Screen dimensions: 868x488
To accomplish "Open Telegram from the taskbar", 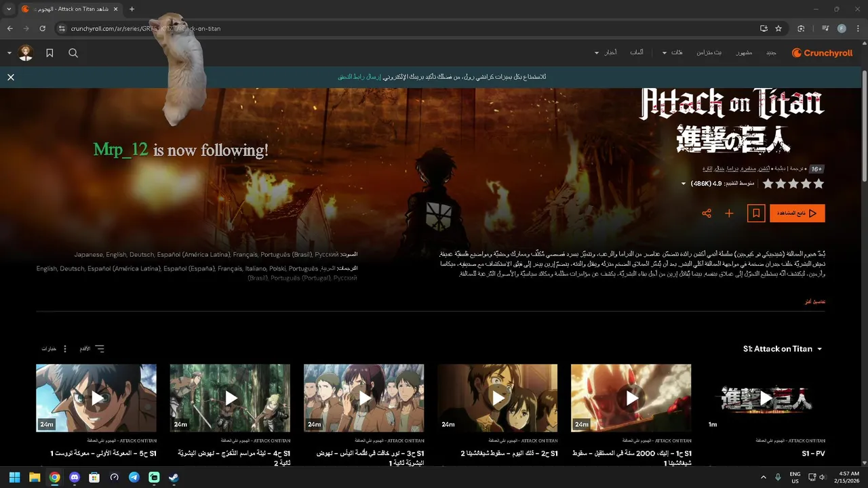I will [x=134, y=477].
